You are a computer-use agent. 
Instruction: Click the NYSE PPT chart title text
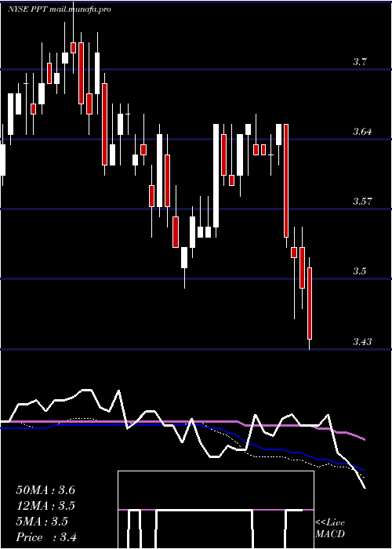[x=59, y=9]
